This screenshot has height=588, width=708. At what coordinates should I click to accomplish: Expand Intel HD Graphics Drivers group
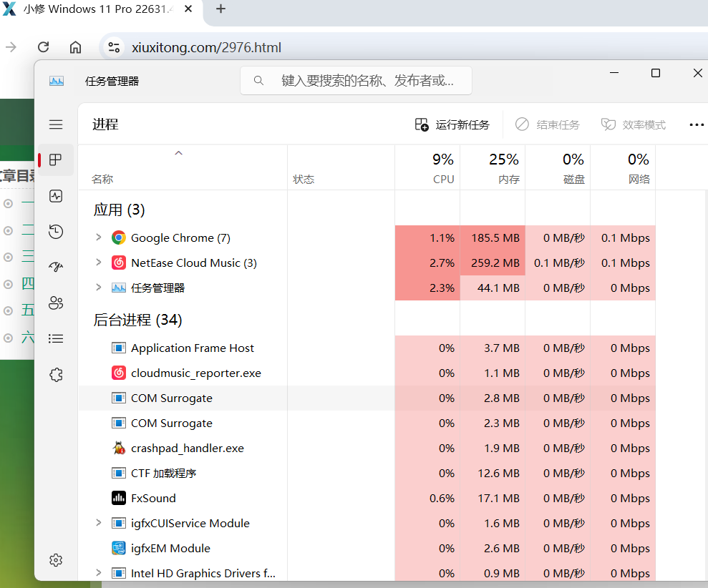click(x=99, y=573)
